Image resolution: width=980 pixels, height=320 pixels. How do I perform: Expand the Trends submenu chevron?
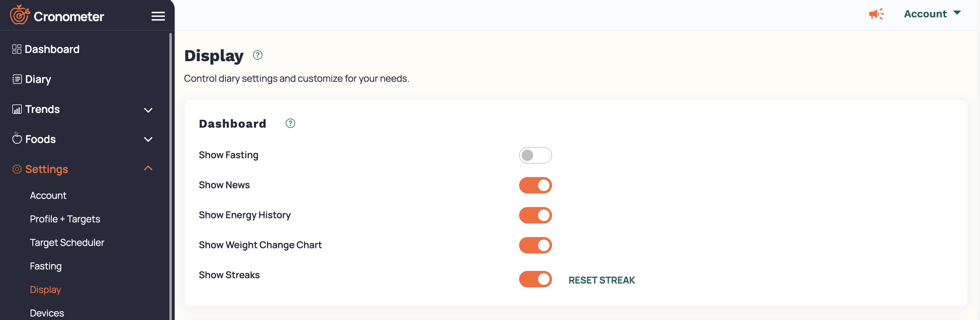click(x=148, y=110)
